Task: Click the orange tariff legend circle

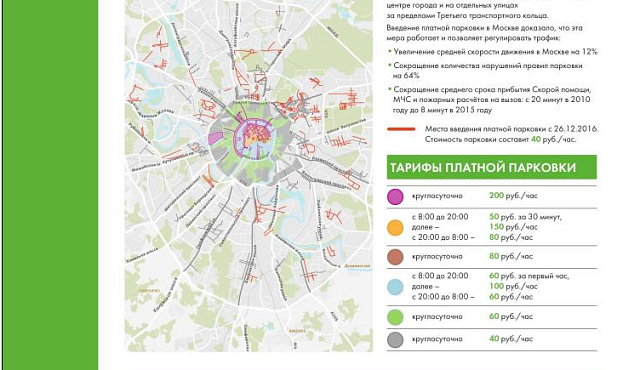Action: coord(395,228)
